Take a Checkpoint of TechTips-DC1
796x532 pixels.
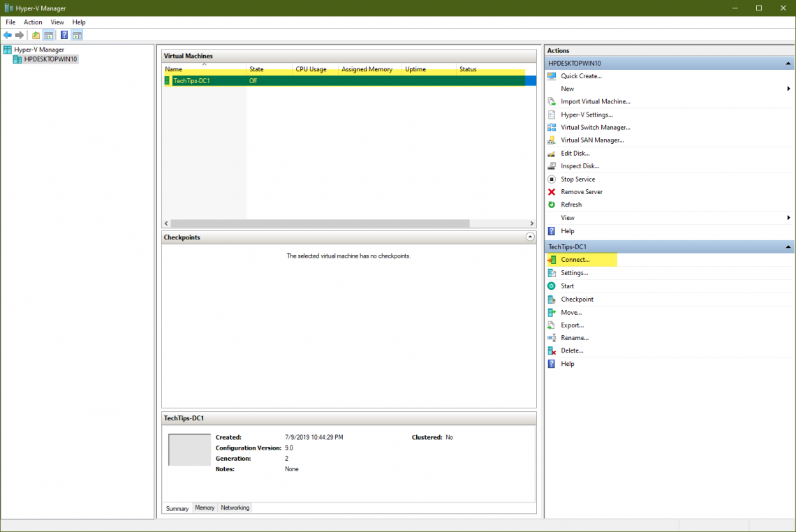(577, 299)
